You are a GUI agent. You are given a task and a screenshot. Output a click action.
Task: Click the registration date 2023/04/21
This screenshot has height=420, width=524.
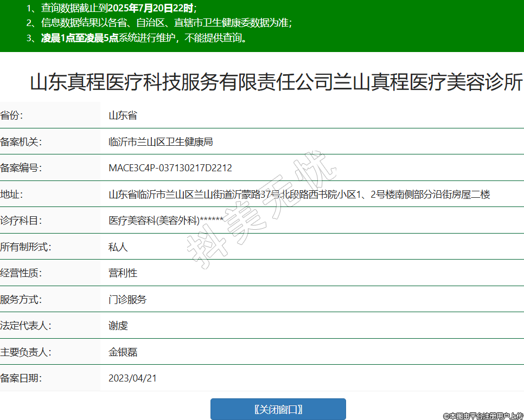[132, 378]
